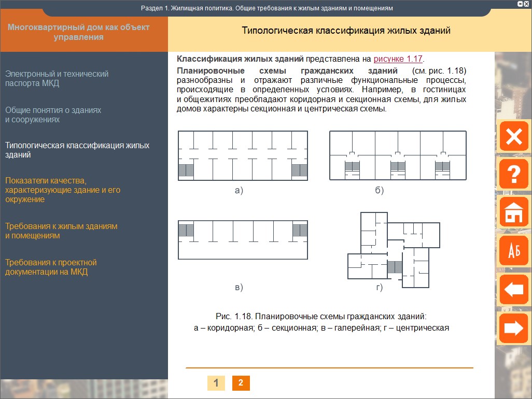Click the centric scheme diagram г)

pos(394,248)
